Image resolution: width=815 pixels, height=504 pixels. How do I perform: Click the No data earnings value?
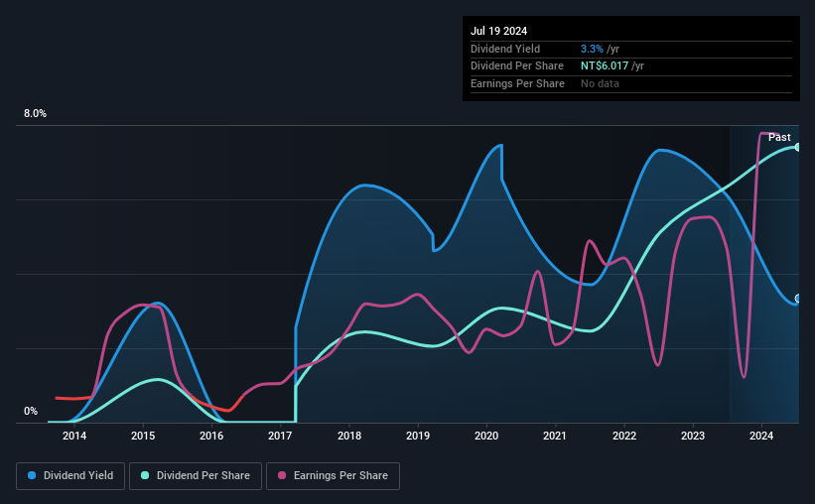click(x=600, y=83)
